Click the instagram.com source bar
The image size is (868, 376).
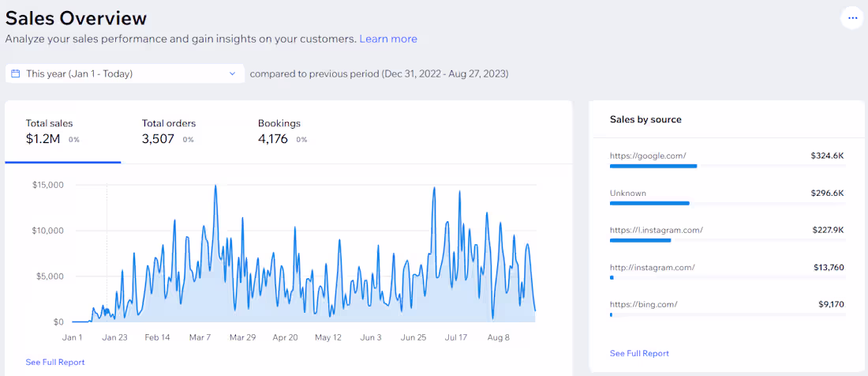pyautogui.click(x=728, y=277)
